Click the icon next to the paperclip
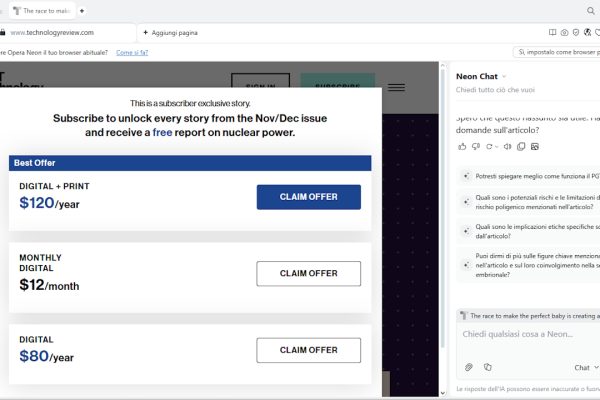Image resolution: width=600 pixels, height=400 pixels. point(488,367)
